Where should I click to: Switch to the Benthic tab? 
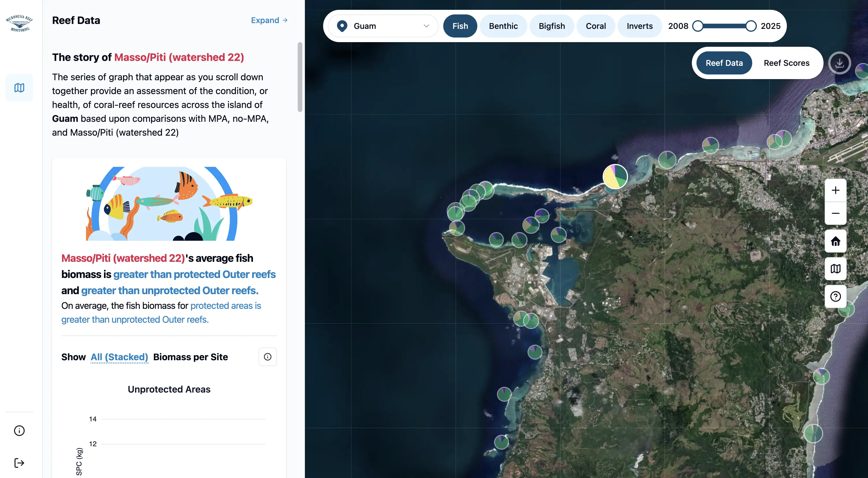pos(503,26)
